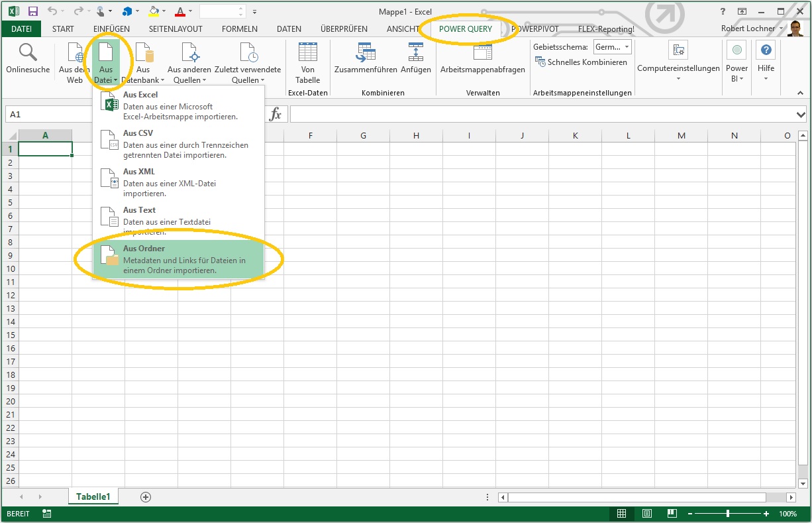
Task: Switch to Page Layout view in status bar
Action: pos(646,514)
